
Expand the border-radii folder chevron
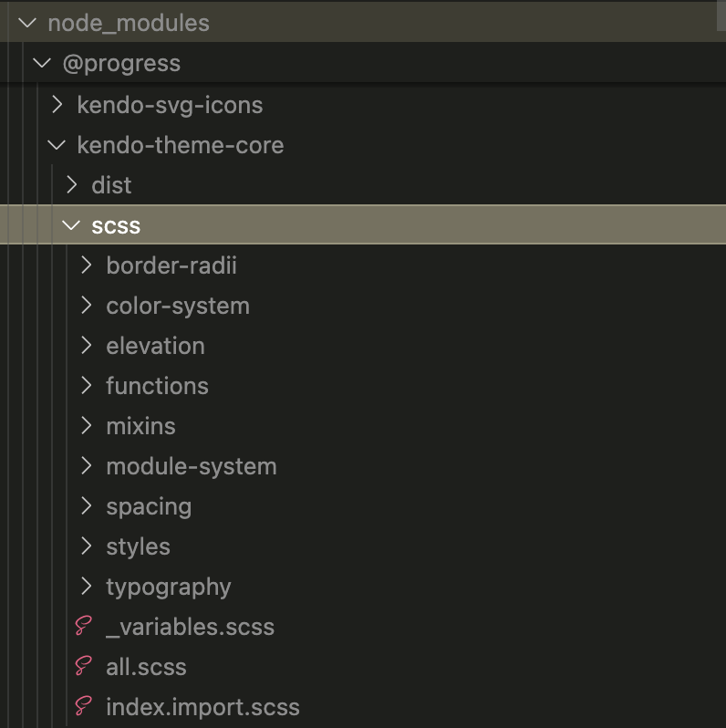(x=87, y=265)
